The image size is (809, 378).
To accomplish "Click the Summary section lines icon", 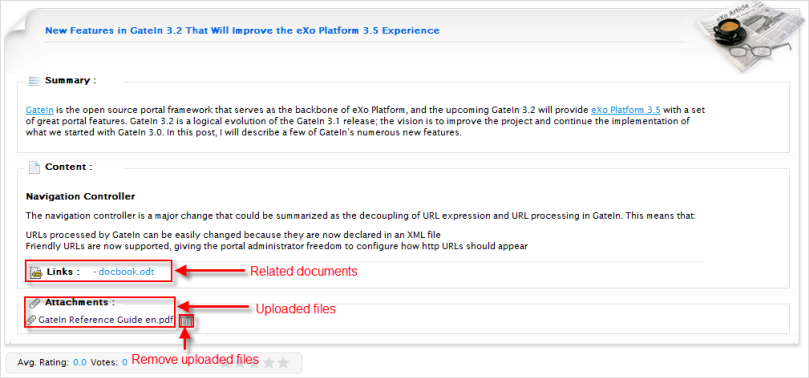I will point(34,81).
